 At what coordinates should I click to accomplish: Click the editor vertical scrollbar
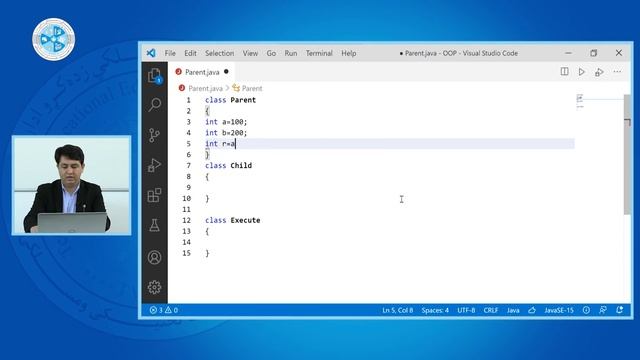(x=627, y=155)
